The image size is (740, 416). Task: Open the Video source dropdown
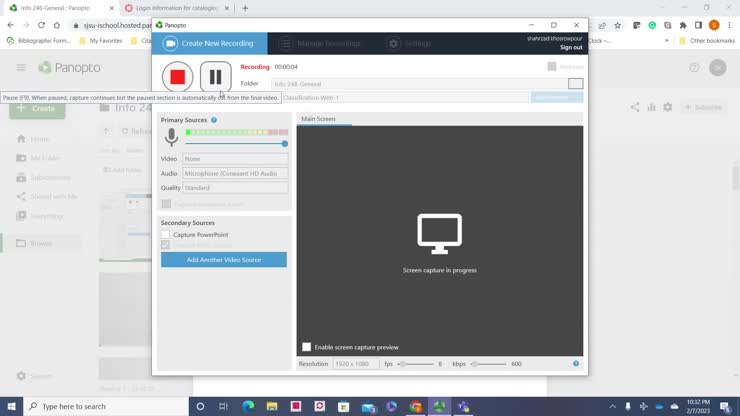tap(235, 159)
